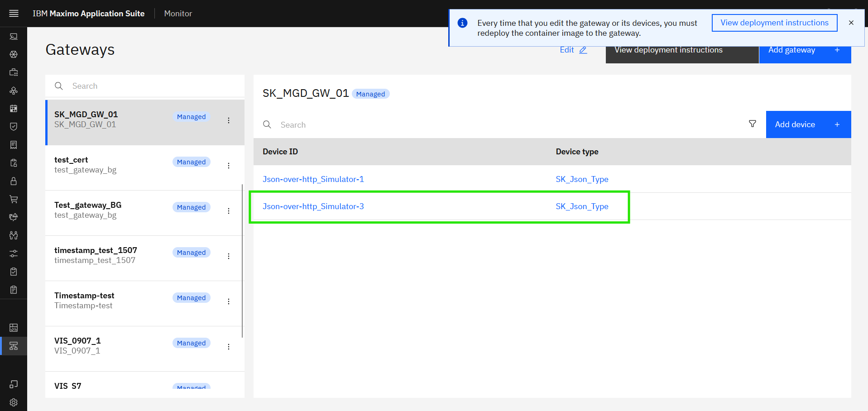Screen dimensions: 868x411
Task: Open overflow menu for VIS_0907_1 gateway
Action: (229, 347)
